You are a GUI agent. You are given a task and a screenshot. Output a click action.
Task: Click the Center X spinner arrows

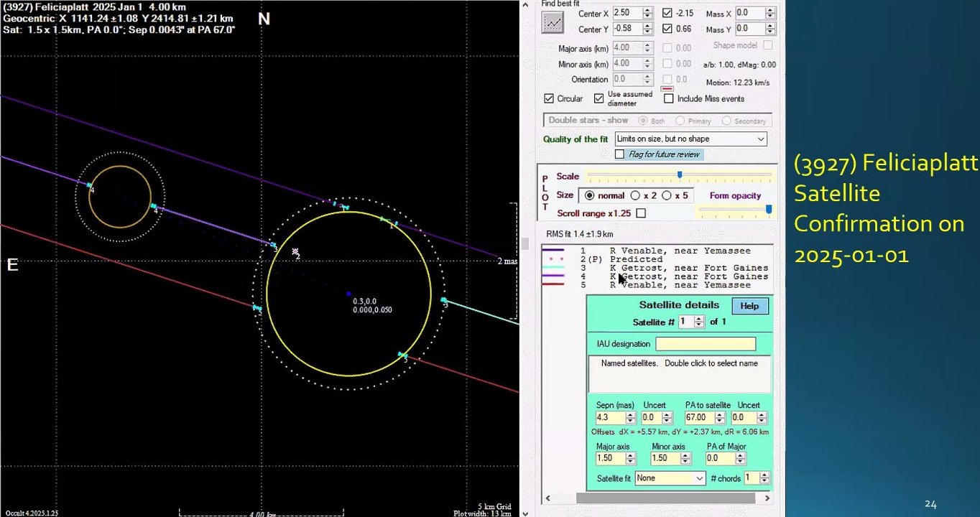coord(647,13)
